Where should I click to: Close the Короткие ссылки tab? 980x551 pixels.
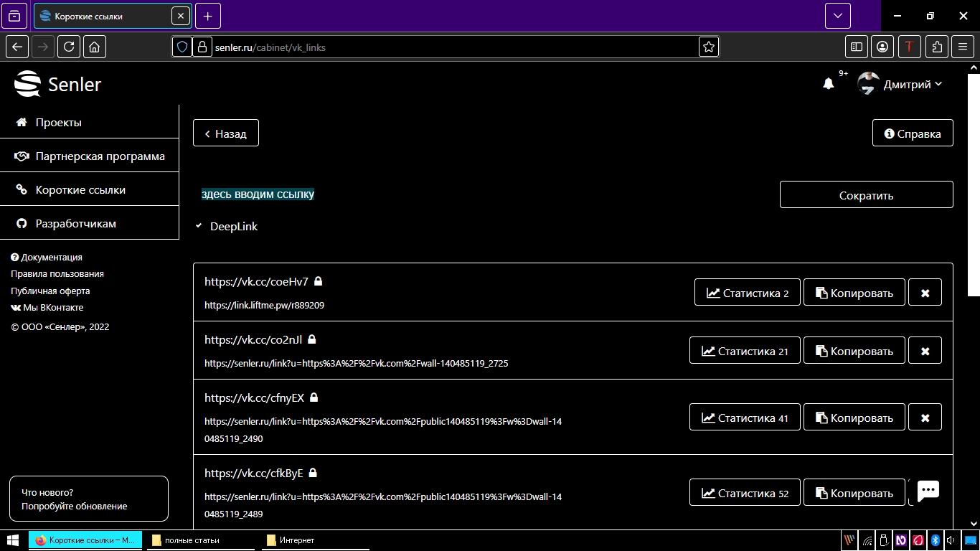pyautogui.click(x=181, y=16)
